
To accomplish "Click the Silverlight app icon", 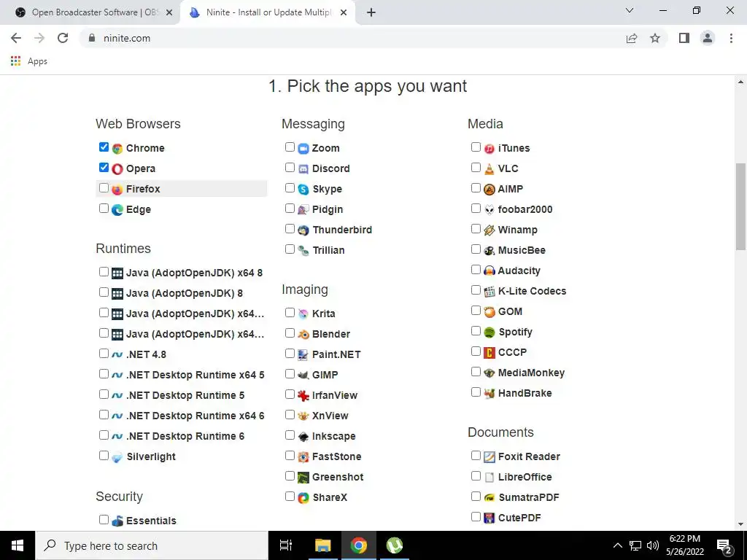I will tap(117, 457).
